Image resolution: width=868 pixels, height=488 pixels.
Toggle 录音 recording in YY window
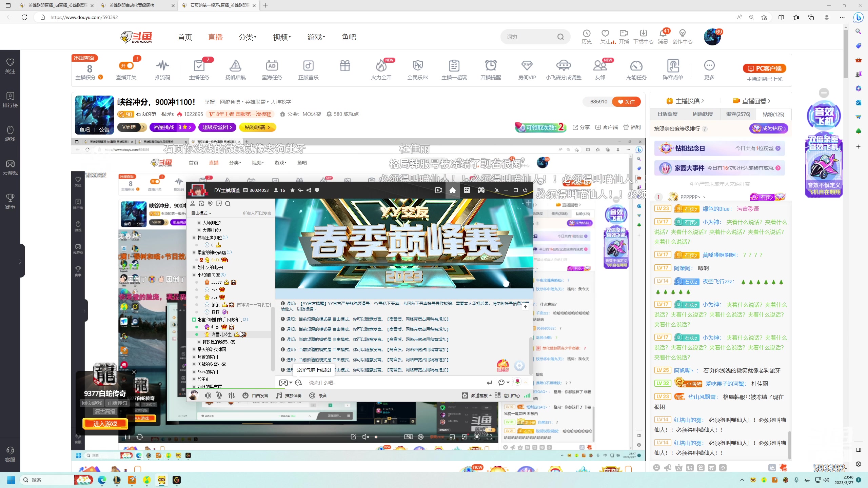pos(318,395)
